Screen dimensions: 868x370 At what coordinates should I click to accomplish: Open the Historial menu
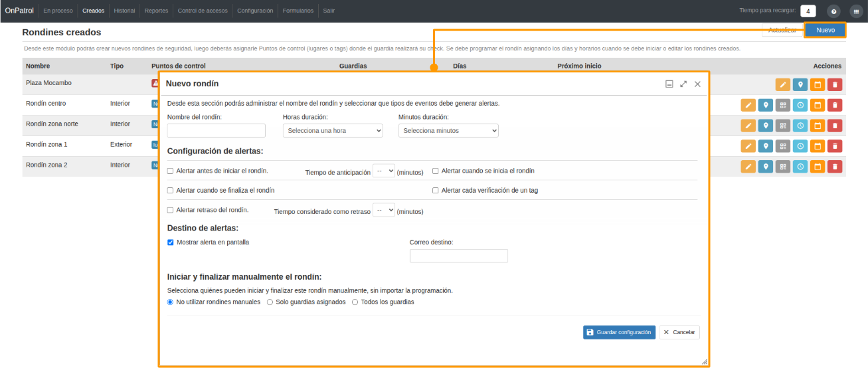click(124, 11)
